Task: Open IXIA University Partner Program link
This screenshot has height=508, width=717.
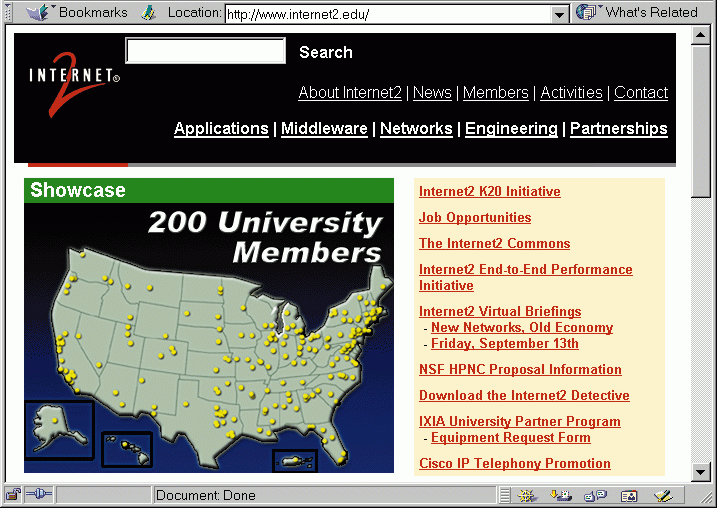Action: [519, 422]
